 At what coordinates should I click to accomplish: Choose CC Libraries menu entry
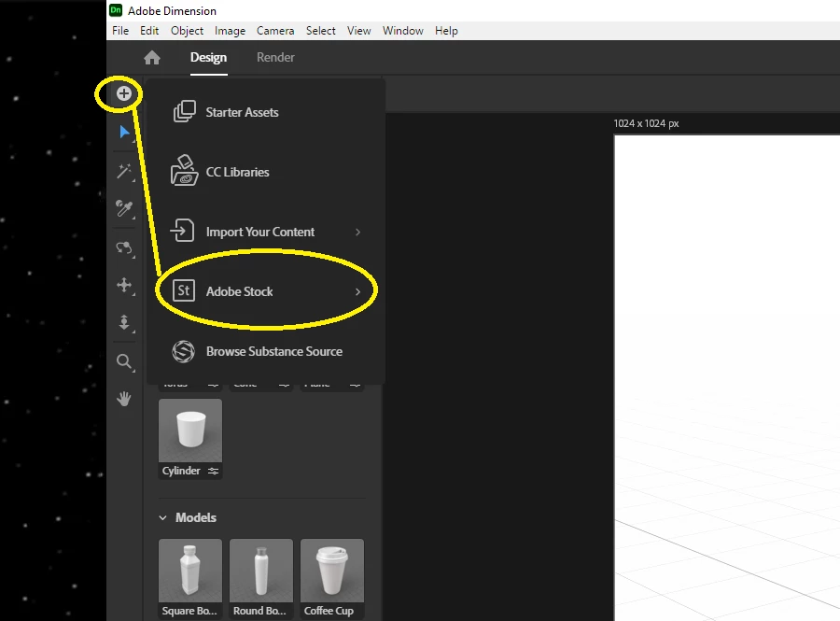266,172
